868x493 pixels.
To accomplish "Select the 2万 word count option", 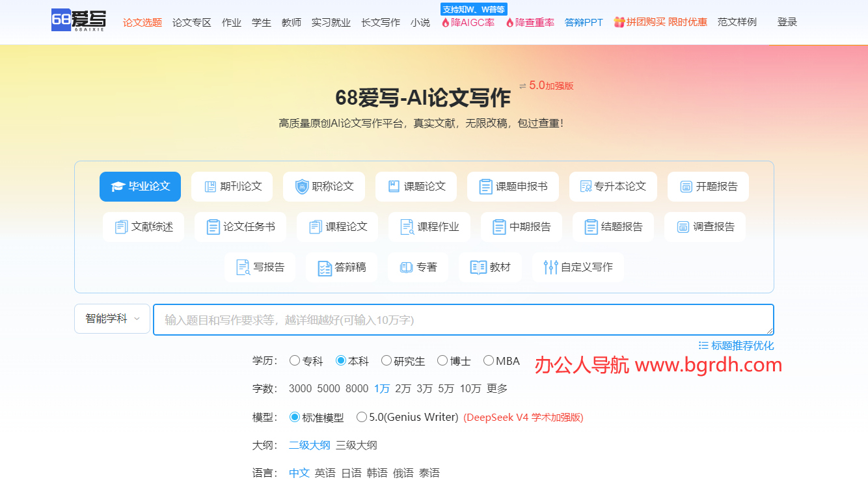I will pos(403,388).
